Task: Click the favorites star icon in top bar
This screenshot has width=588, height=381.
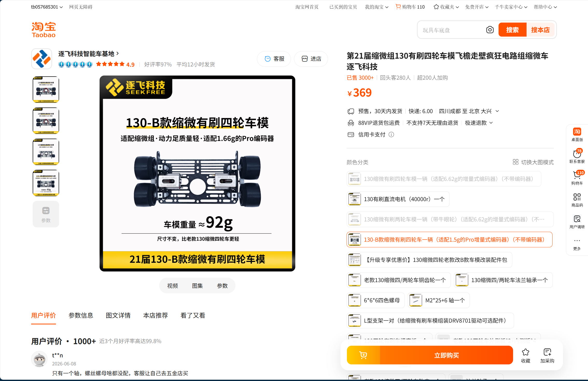Action: [x=436, y=7]
